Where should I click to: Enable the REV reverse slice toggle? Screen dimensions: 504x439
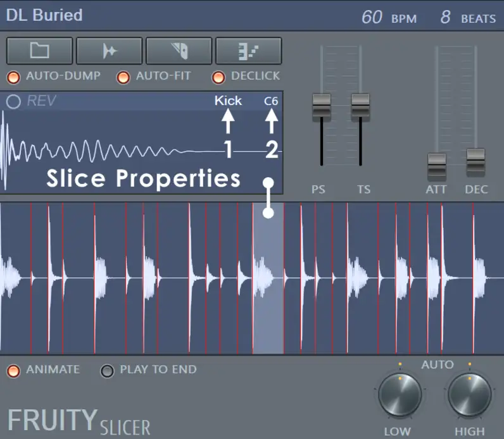[13, 101]
